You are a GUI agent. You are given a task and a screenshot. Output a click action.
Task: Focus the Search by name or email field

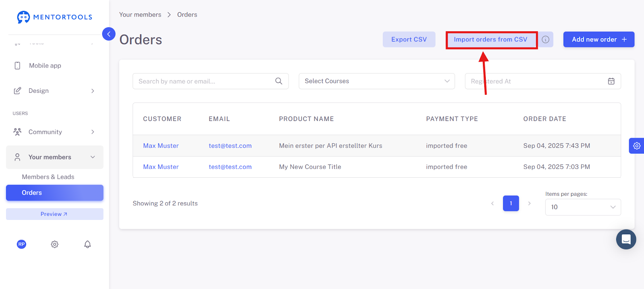(211, 81)
